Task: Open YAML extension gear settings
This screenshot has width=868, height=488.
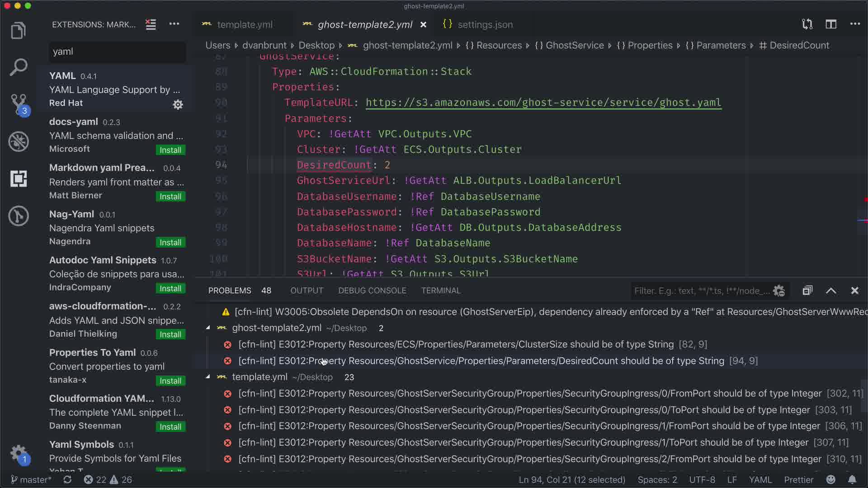Action: tap(178, 105)
